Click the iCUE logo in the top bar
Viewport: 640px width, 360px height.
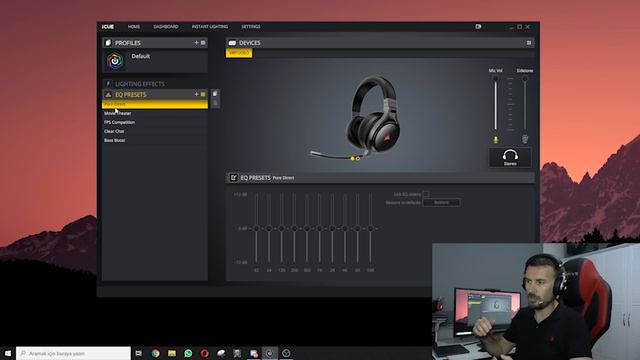pyautogui.click(x=108, y=27)
